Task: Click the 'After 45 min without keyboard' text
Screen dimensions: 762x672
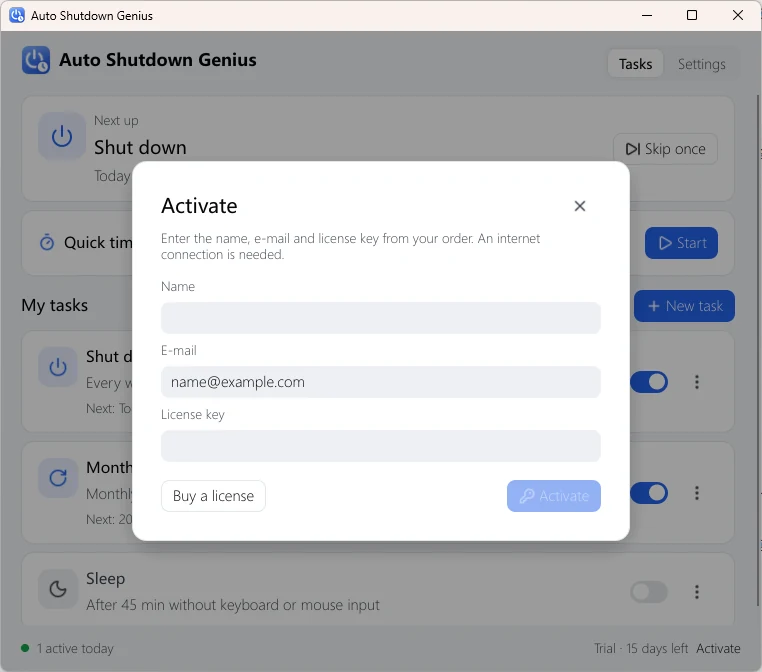Action: 233,605
